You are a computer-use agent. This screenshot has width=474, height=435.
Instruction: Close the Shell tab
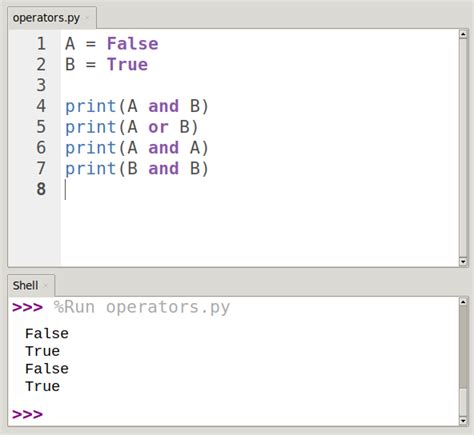click(x=46, y=286)
